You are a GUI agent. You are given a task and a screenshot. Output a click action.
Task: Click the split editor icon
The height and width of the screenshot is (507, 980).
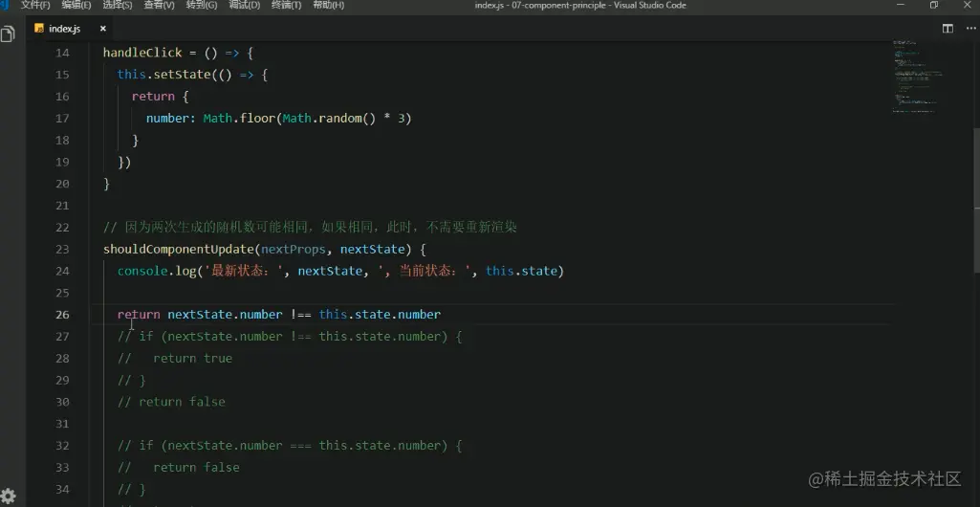[947, 28]
